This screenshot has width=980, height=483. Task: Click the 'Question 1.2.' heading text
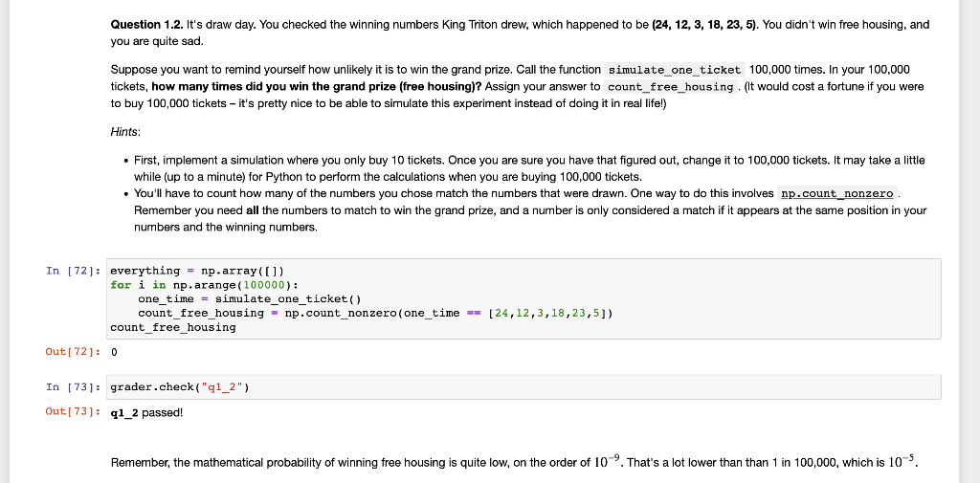click(x=146, y=24)
